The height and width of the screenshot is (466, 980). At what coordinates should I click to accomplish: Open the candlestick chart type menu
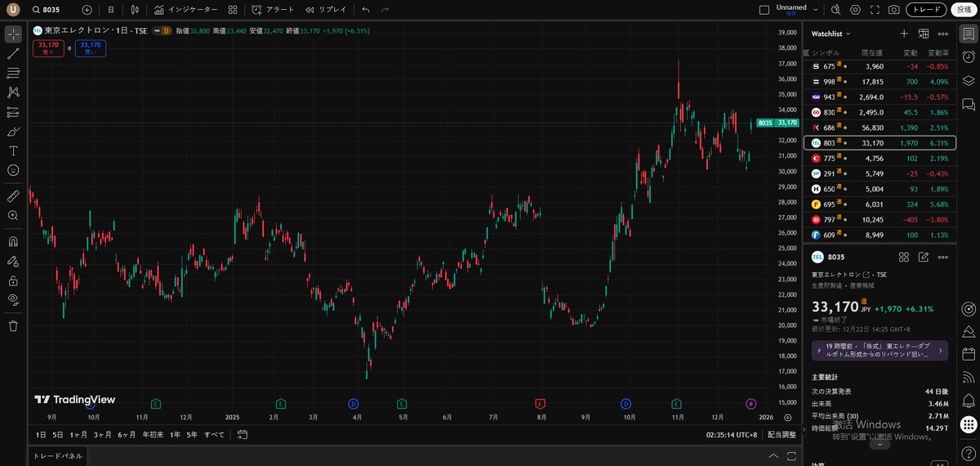pyautogui.click(x=136, y=10)
